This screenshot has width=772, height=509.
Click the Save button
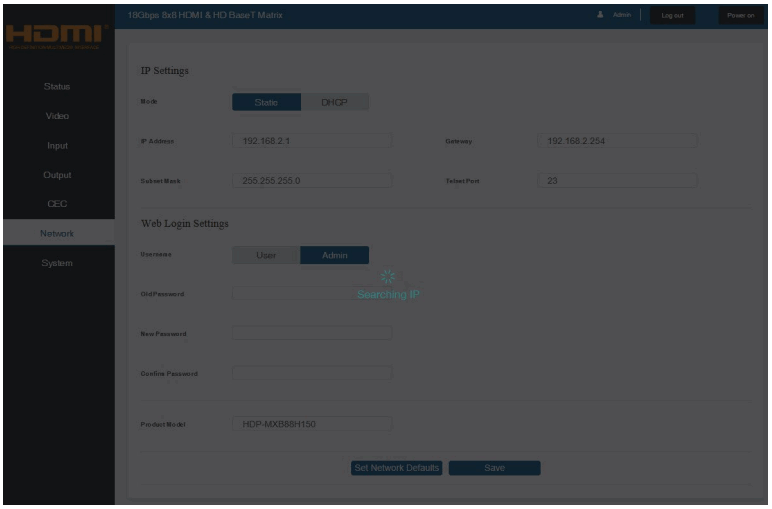pos(494,468)
